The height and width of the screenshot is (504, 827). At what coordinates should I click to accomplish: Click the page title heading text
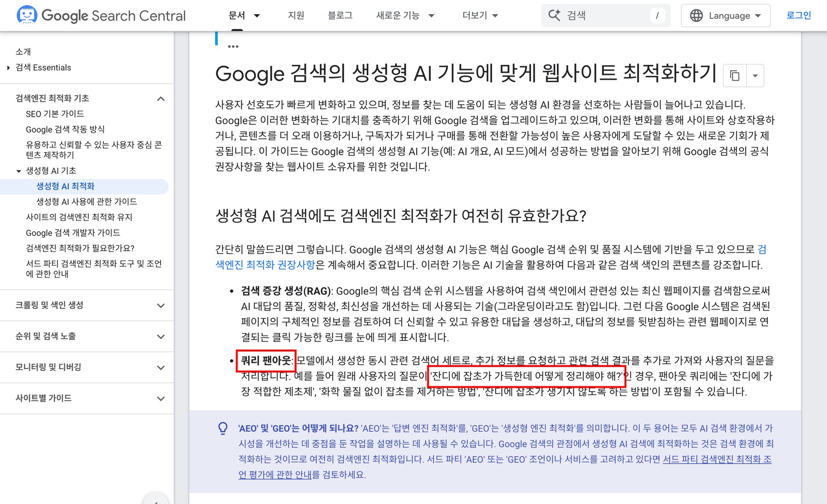tap(466, 74)
